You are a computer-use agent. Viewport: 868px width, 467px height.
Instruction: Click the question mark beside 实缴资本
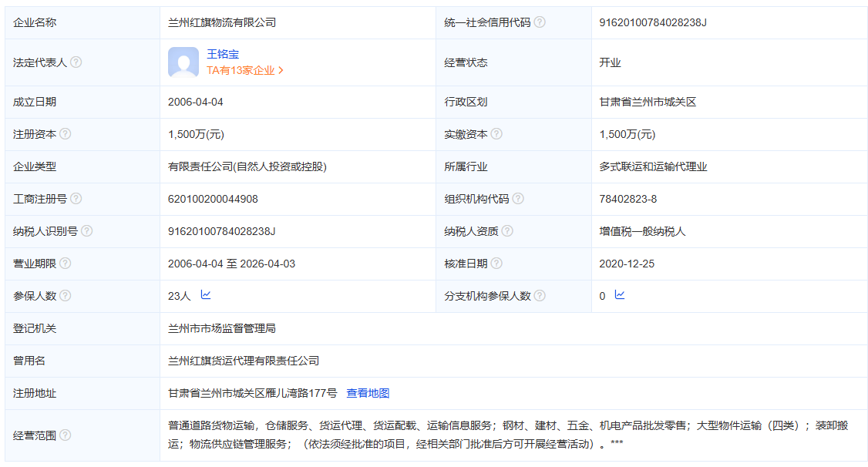click(x=496, y=134)
